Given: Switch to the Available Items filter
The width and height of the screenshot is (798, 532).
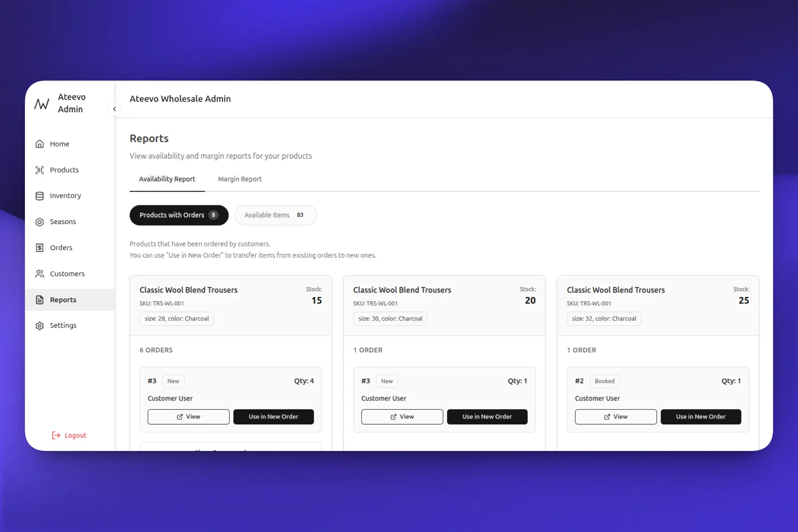Looking at the screenshot, I should (276, 215).
